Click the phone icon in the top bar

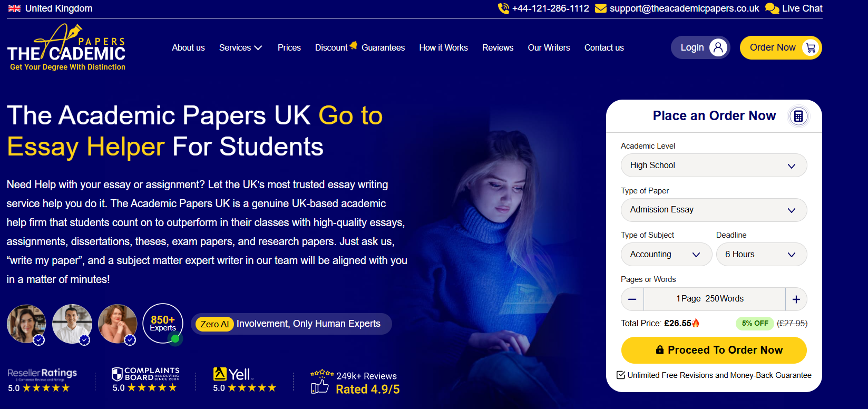click(x=503, y=8)
